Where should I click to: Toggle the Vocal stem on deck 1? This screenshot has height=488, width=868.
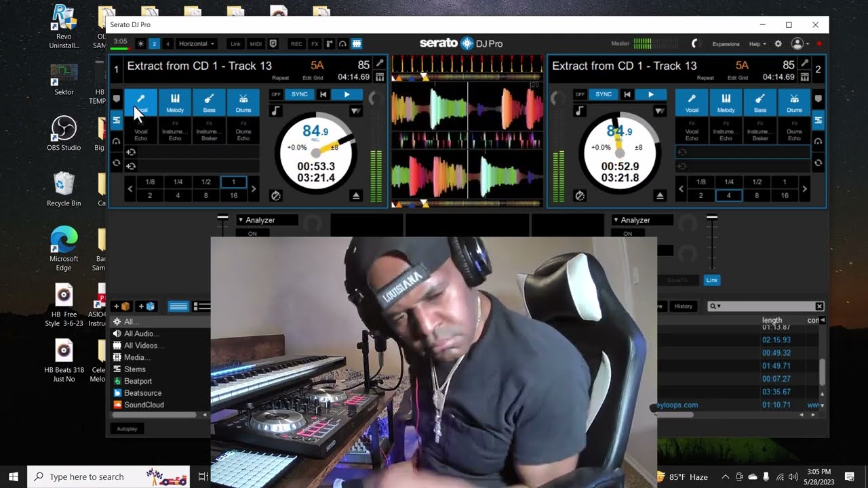pos(140,102)
